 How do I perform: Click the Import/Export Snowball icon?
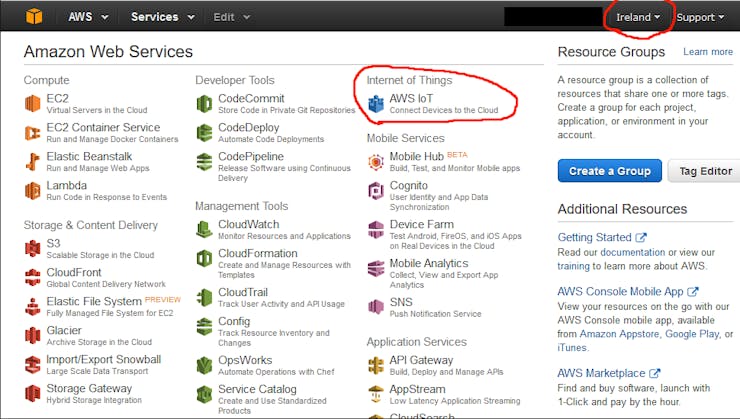[x=33, y=365]
